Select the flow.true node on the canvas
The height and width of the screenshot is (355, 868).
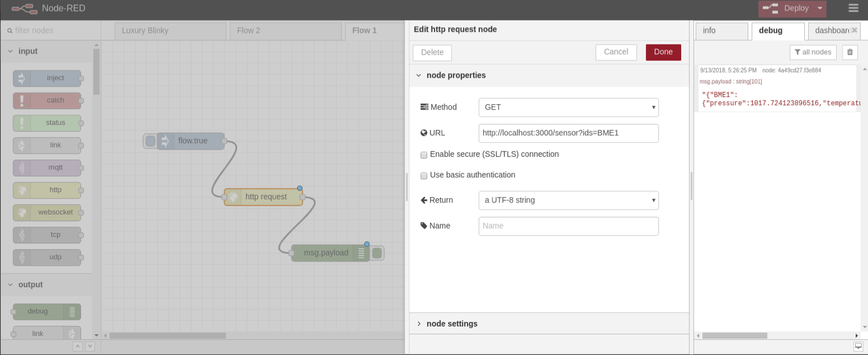pos(191,141)
